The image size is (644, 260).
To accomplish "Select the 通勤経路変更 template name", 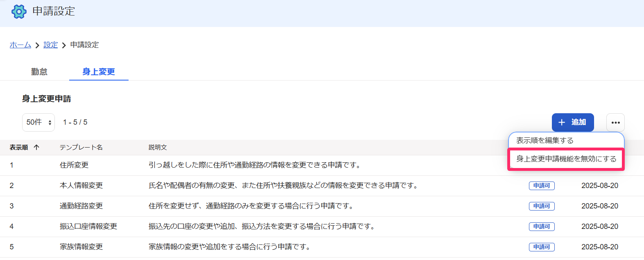I will [81, 206].
